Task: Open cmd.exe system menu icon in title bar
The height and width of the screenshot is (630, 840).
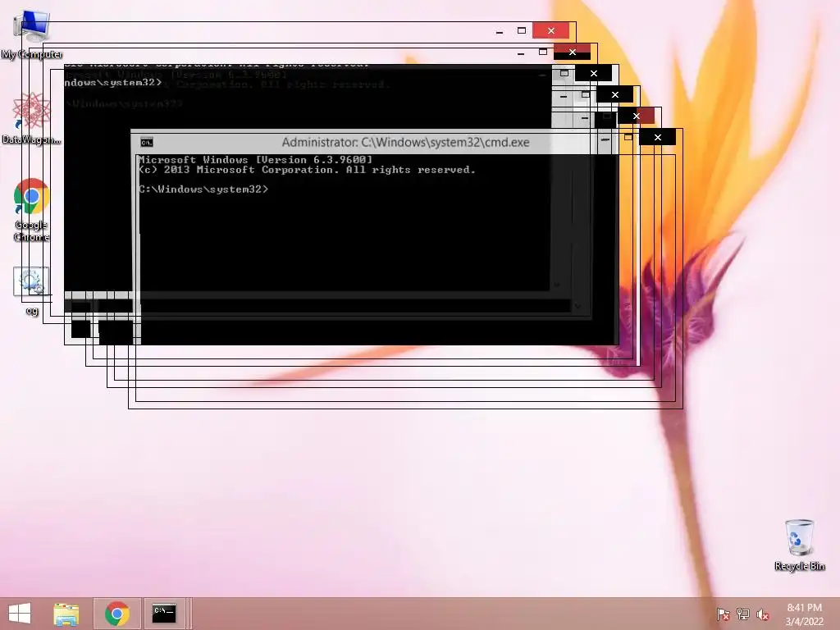Action: pyautogui.click(x=147, y=142)
